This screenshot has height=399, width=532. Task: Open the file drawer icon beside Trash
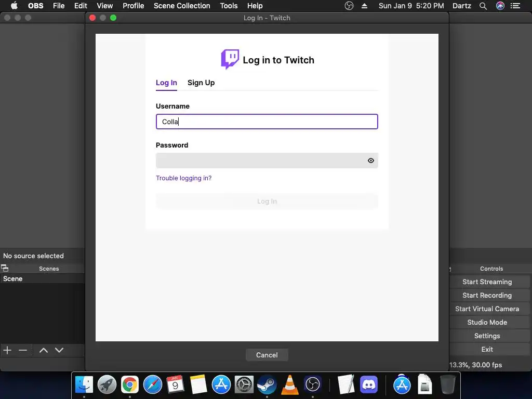point(424,385)
